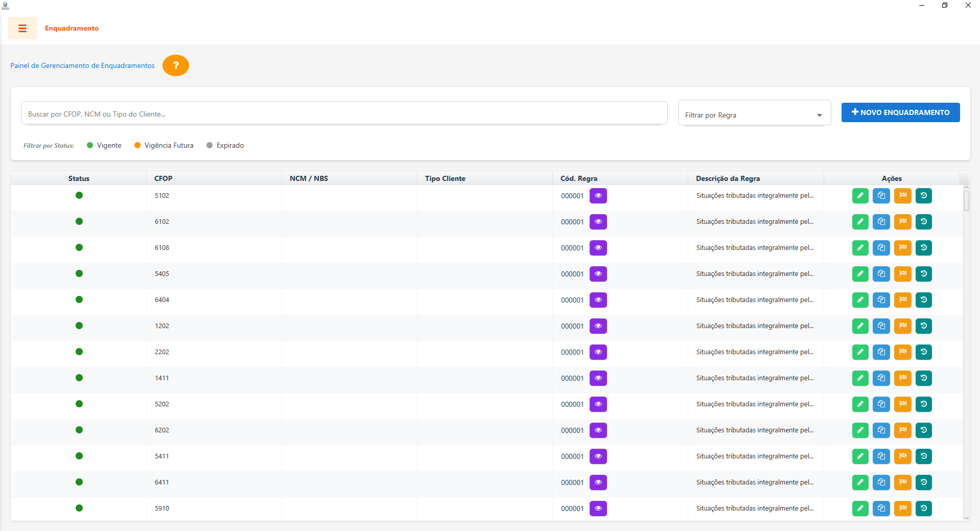Click the copy icon for CFOP 6102
The width and height of the screenshot is (980, 531).
pyautogui.click(x=881, y=222)
